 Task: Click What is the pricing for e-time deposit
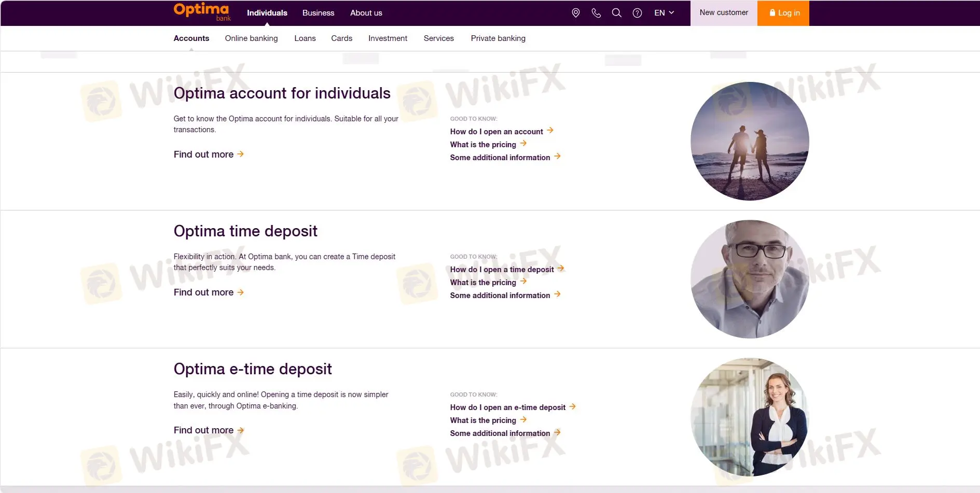[x=488, y=420]
